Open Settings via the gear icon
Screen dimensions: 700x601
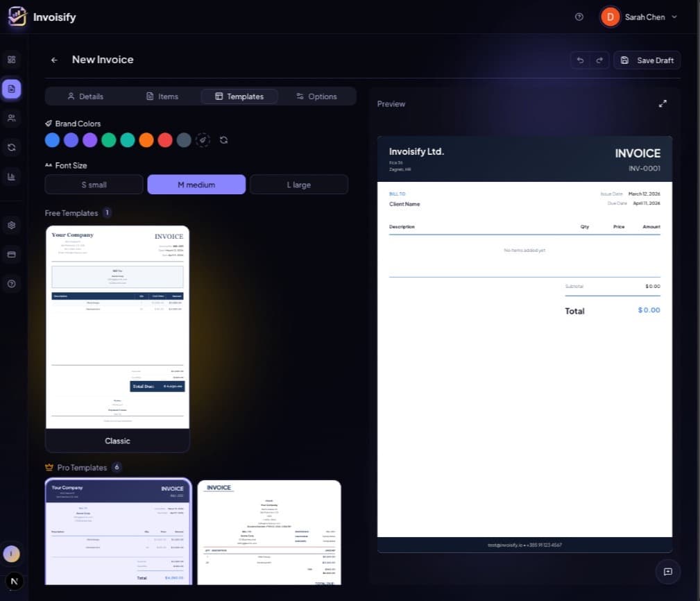[x=11, y=225]
